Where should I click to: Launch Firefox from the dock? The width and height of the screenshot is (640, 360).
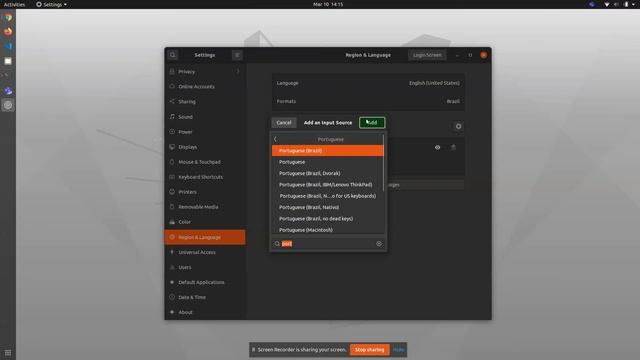pos(8,32)
